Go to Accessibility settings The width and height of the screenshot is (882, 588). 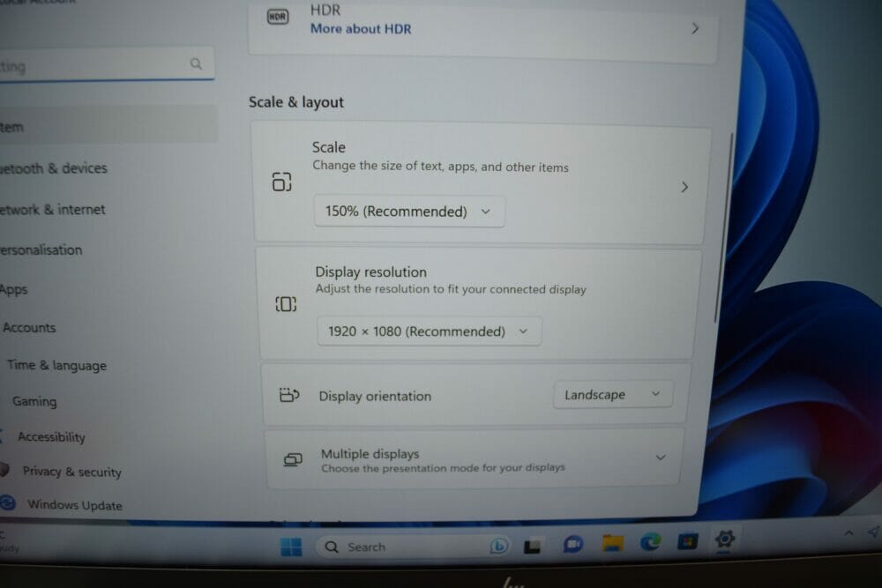click(51, 436)
